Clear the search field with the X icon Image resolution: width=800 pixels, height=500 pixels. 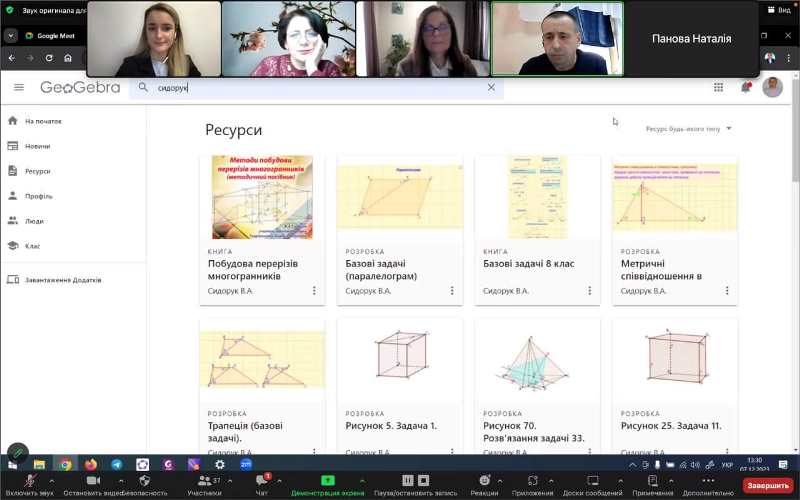[x=491, y=88]
